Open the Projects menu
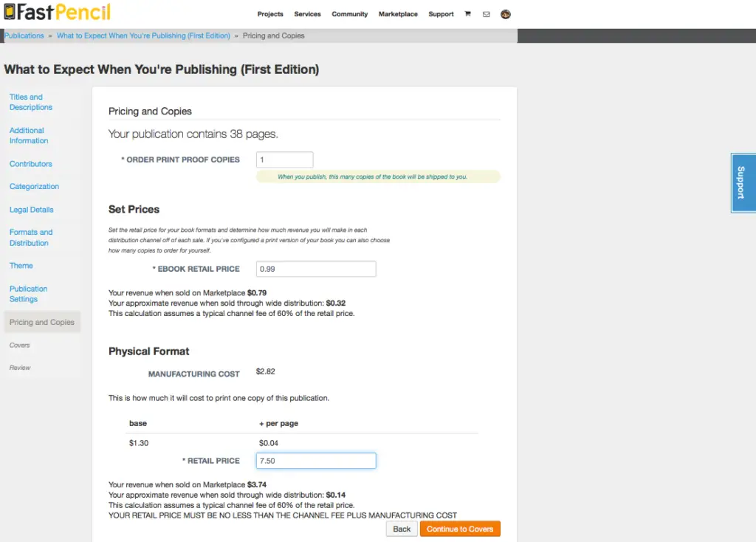 [x=270, y=14]
